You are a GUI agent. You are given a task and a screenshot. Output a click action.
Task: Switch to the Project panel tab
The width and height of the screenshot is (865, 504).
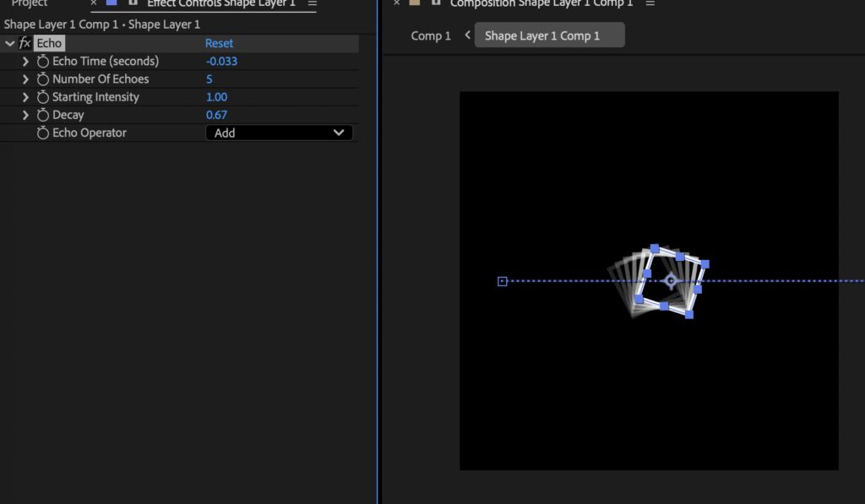click(30, 3)
